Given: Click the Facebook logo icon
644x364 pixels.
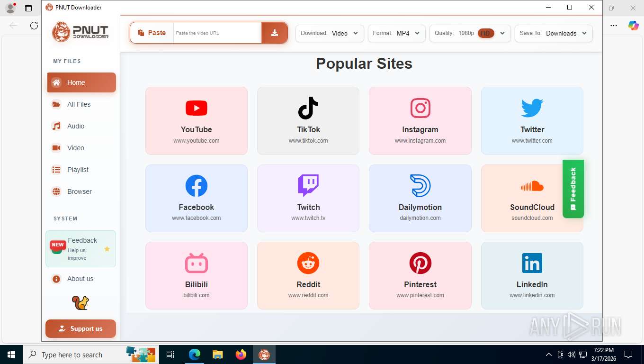Looking at the screenshot, I should pyautogui.click(x=197, y=186).
